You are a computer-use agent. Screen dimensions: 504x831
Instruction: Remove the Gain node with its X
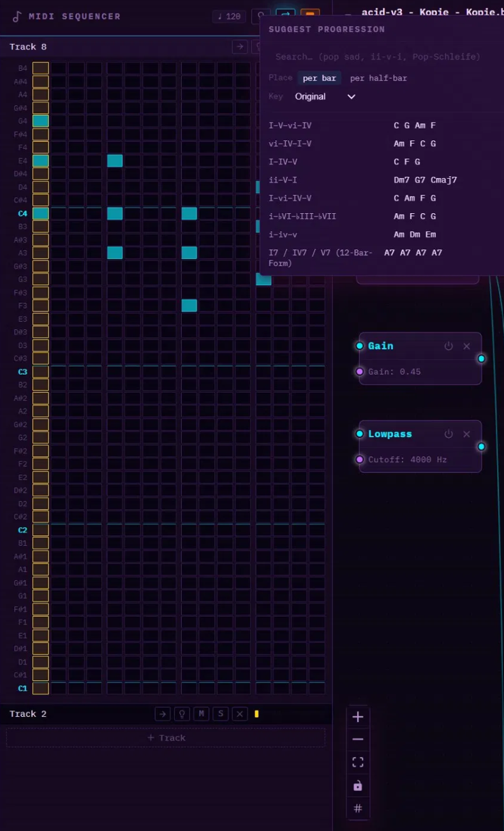point(466,346)
